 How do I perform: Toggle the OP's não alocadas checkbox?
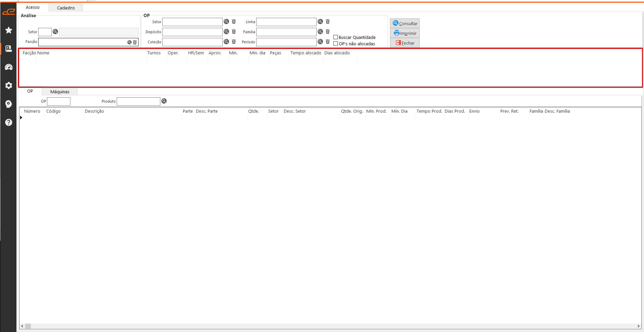pos(335,44)
